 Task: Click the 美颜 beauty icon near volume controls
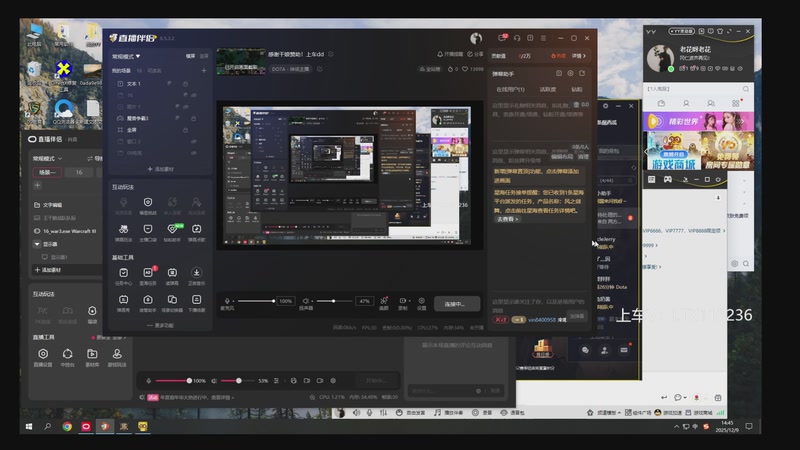[384, 301]
